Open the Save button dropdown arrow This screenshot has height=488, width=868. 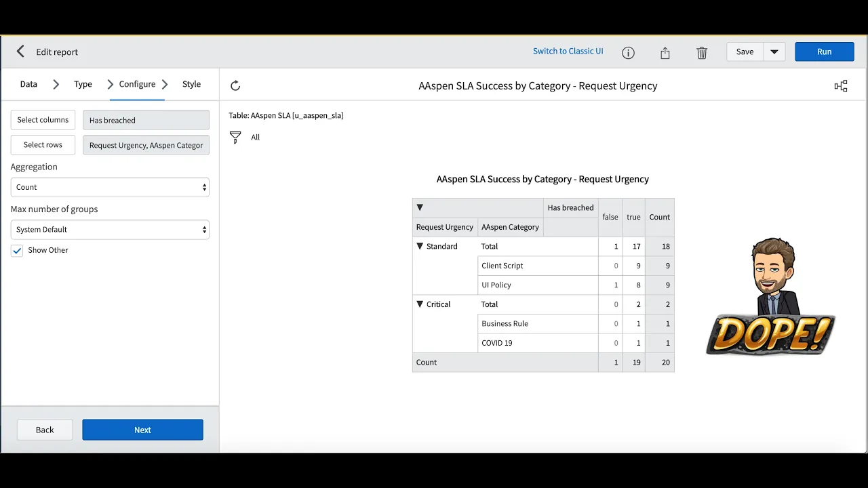pos(774,52)
